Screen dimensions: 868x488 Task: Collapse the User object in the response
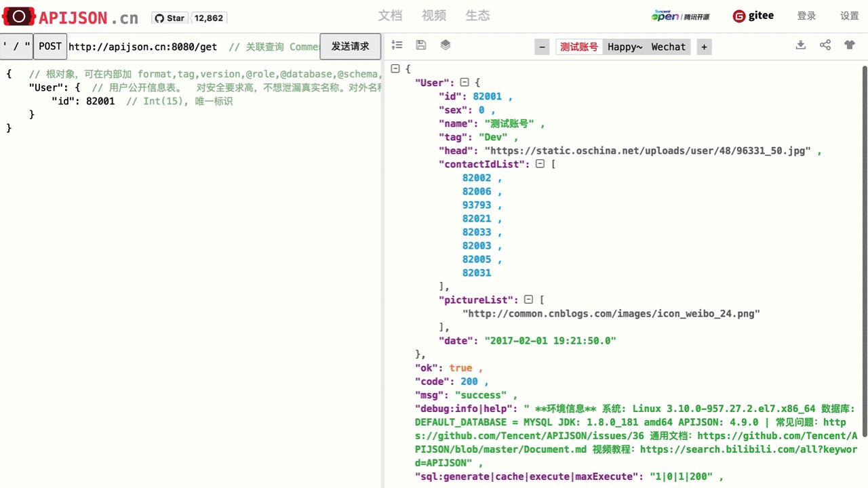point(465,82)
